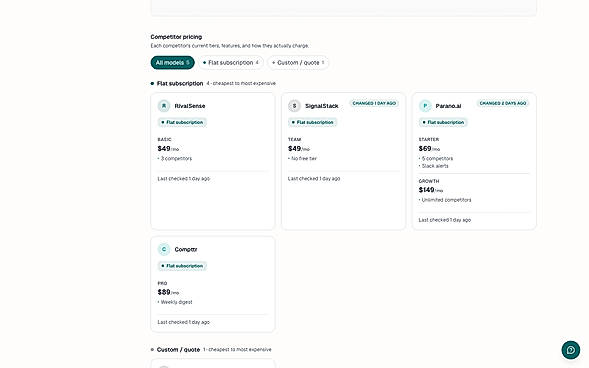Click Compttr Pro $89 price
589x368 pixels.
click(168, 292)
